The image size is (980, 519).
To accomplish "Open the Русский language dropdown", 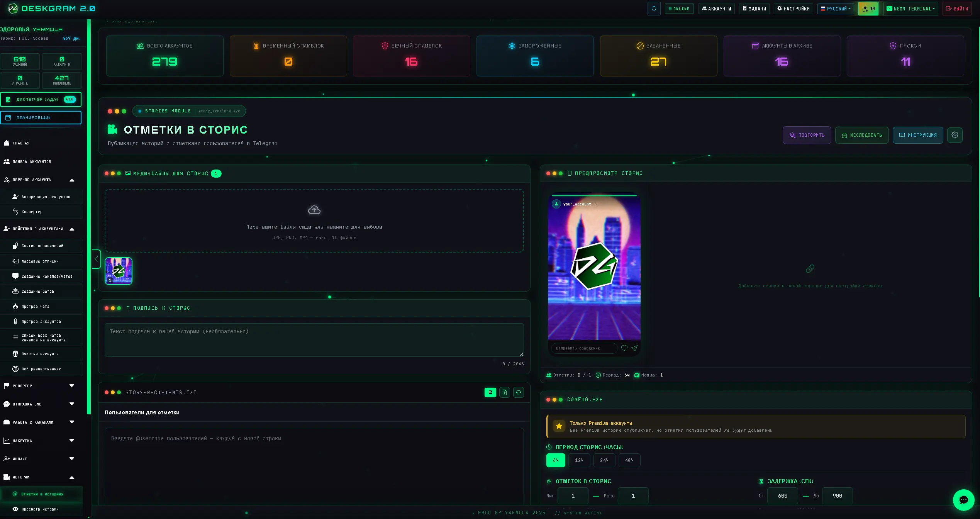I will (x=836, y=8).
